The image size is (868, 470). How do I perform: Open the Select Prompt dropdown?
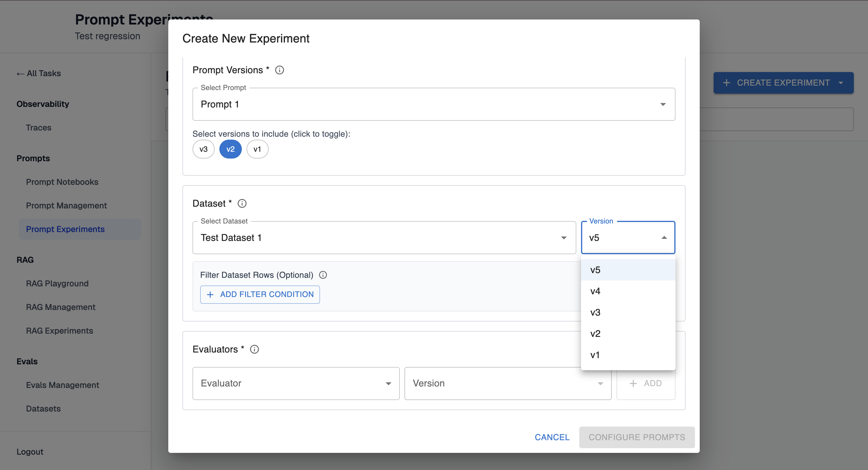433,105
